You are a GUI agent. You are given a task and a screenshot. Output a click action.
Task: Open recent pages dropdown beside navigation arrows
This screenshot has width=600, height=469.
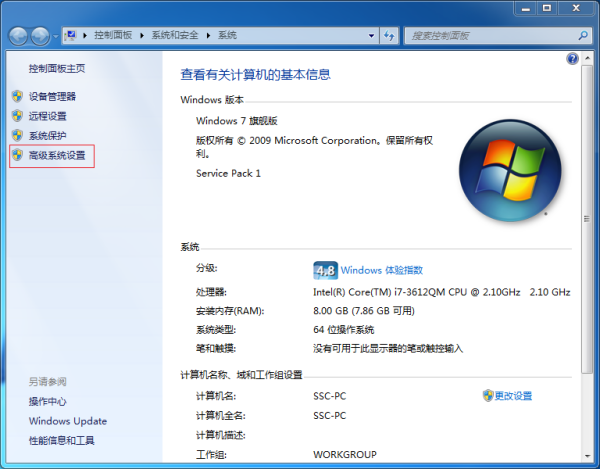[55, 36]
